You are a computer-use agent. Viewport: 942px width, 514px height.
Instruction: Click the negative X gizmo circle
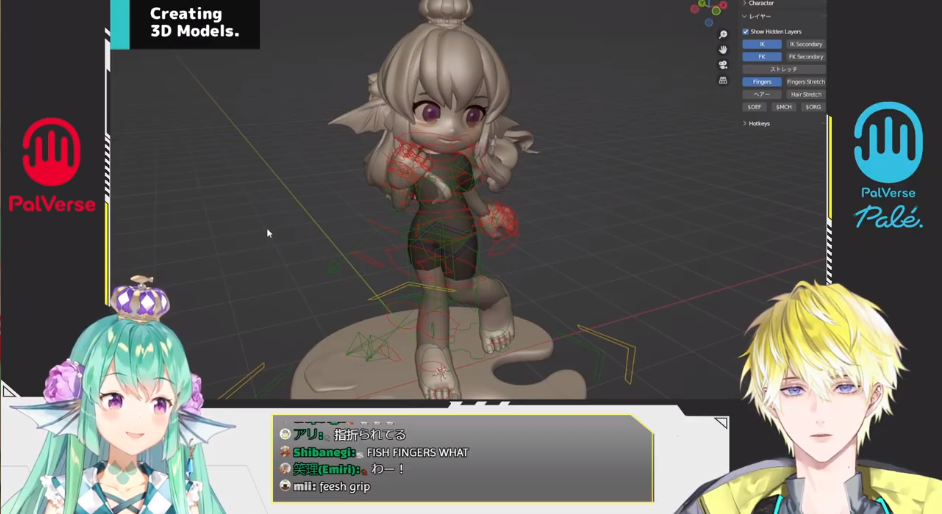[x=694, y=9]
